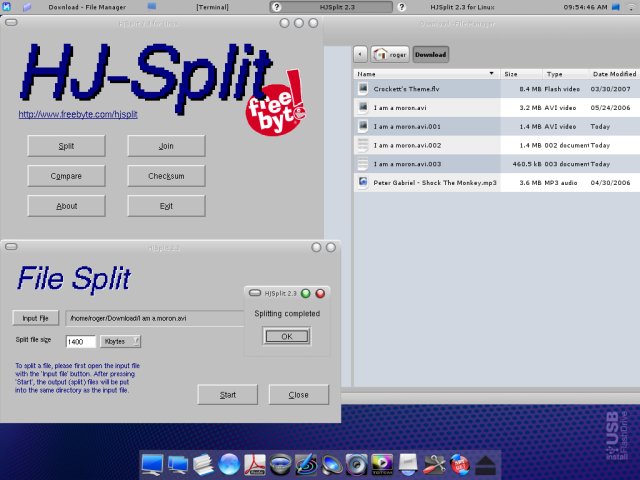The height and width of the screenshot is (480, 640).
Task: Click icon of Peter Gabriel mp3 file
Action: (x=362, y=182)
